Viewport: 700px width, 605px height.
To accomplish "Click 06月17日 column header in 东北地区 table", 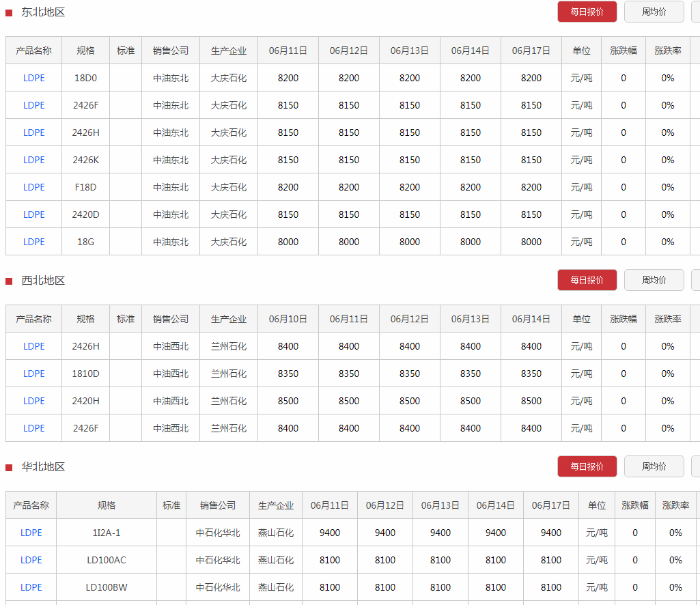I will pos(531,51).
